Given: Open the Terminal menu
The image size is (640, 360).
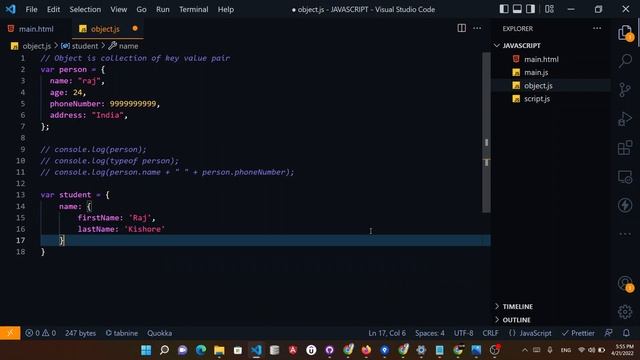Looking at the screenshot, I should pos(193,9).
